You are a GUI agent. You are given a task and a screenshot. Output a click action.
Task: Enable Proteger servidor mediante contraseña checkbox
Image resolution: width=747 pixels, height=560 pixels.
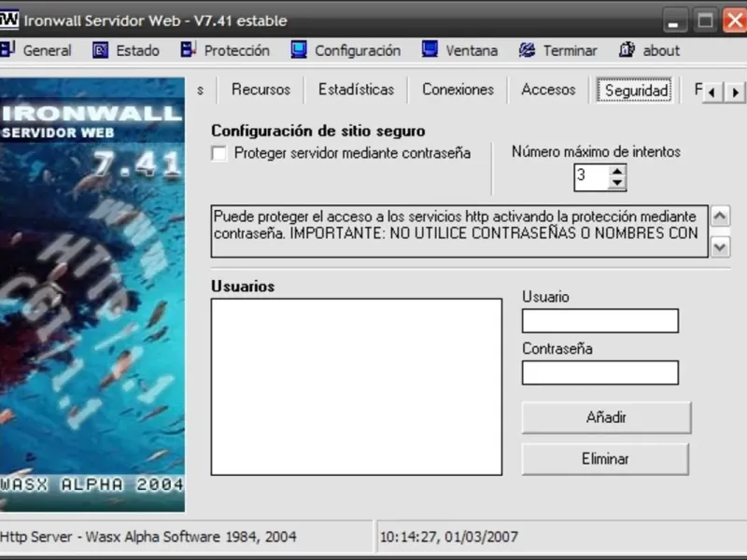click(219, 153)
